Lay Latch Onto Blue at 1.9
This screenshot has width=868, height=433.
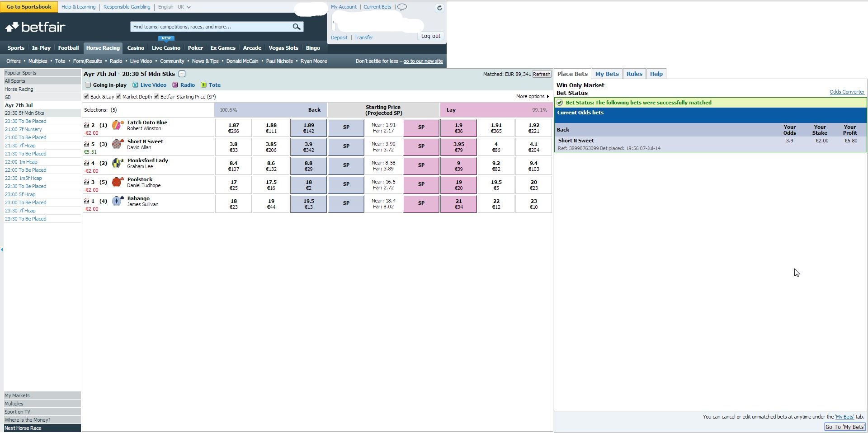click(x=458, y=127)
